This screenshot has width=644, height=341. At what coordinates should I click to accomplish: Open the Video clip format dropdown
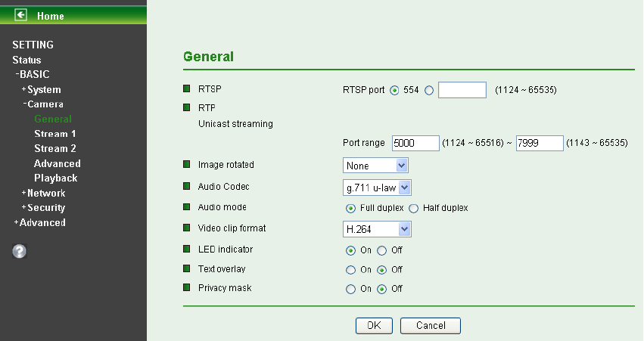(377, 229)
